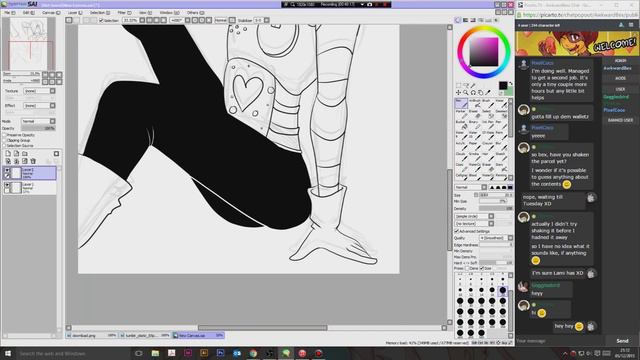Open the Effect dropdown
Image resolution: width=640 pixels, height=360 pixels.
[39, 106]
